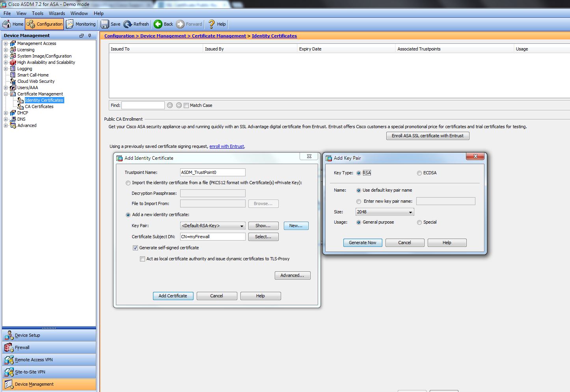Image resolution: width=570 pixels, height=392 pixels.
Task: Select Add a new identity certificate radio
Action: coord(128,215)
